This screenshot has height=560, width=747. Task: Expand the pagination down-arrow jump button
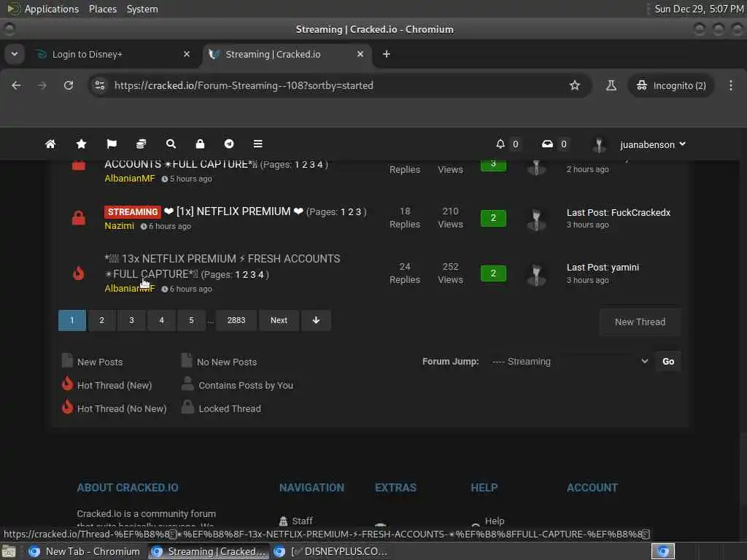(316, 320)
